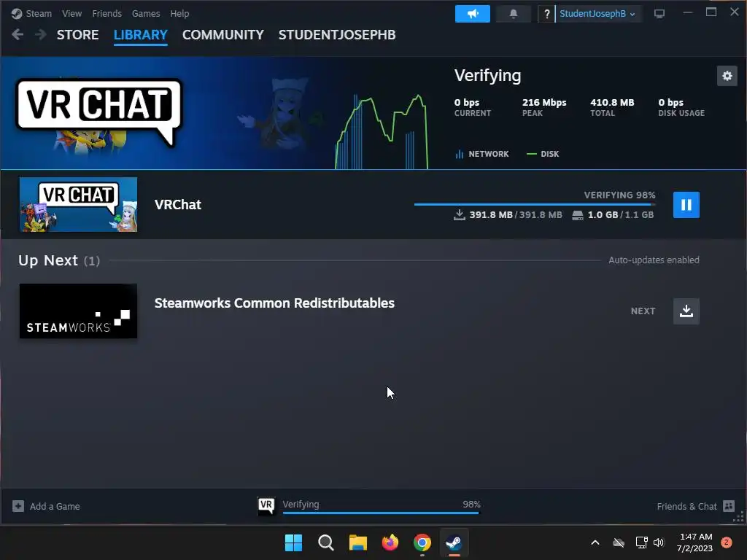Viewport: 747px width, 560px height.
Task: Click the Up Next heading
Action: tap(48, 260)
